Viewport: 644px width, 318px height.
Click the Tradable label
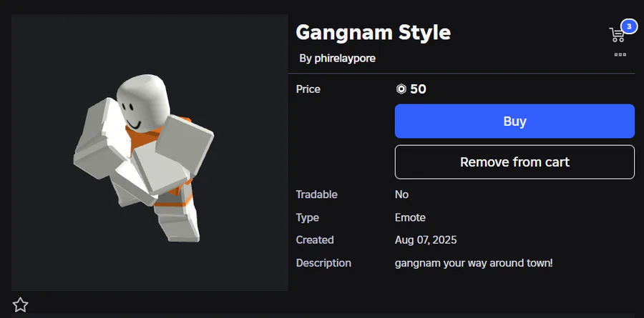tap(317, 194)
